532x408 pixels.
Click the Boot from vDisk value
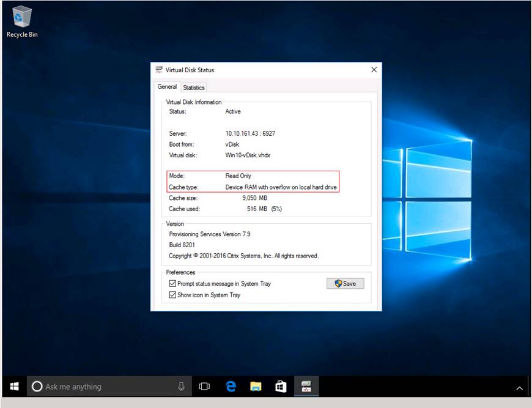point(232,144)
